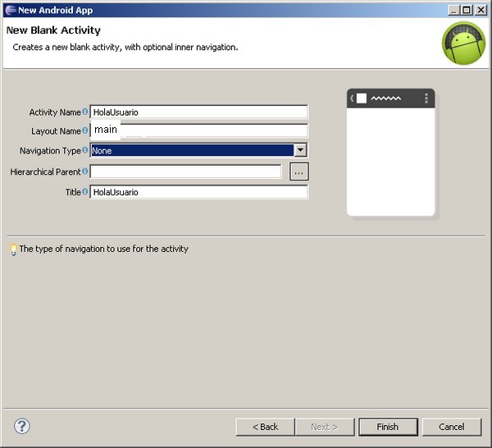Click 'Creates a new blank activity' description

(x=125, y=47)
